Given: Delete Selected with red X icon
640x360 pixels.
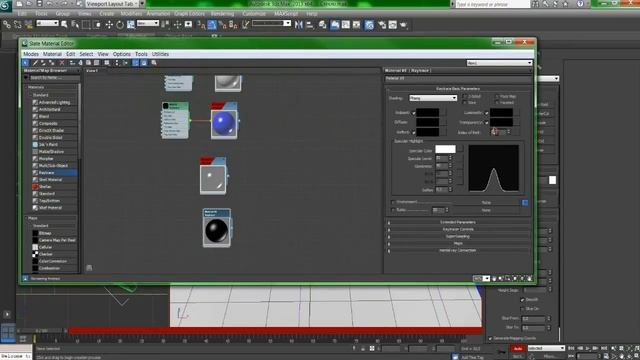Looking at the screenshot, I should point(62,63).
